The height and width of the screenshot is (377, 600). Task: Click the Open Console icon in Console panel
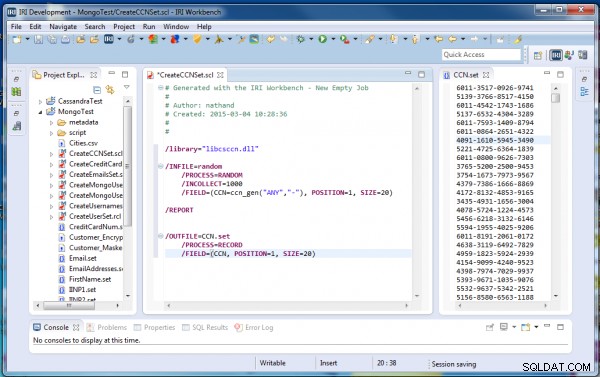pyautogui.click(x=526, y=327)
